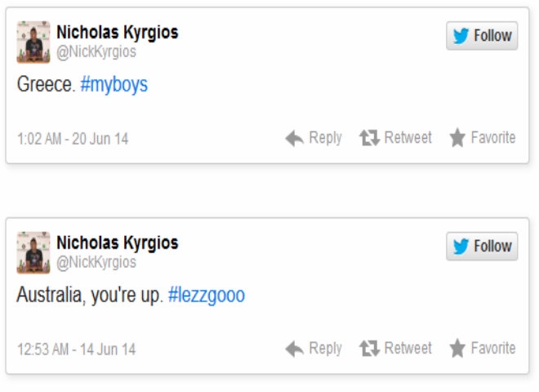Click the profile avatar on the Australia tweet
Viewport: 539px width, 392px height.
(33, 253)
